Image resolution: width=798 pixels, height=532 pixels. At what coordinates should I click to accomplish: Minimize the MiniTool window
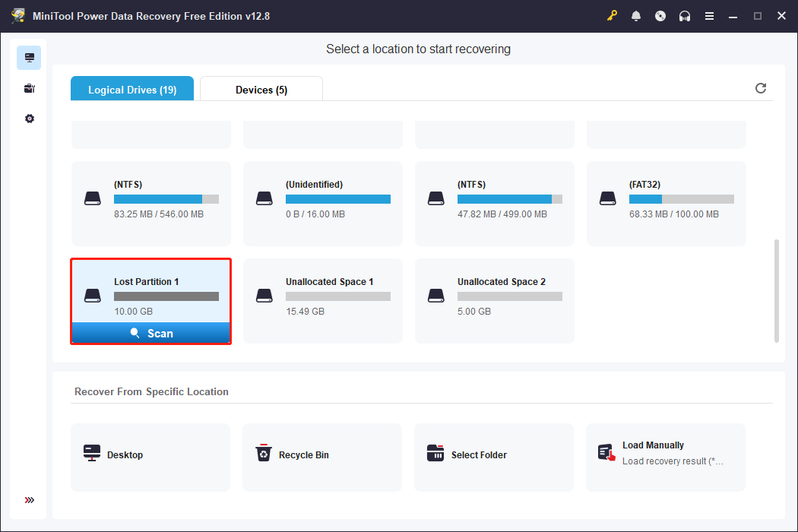coord(733,16)
